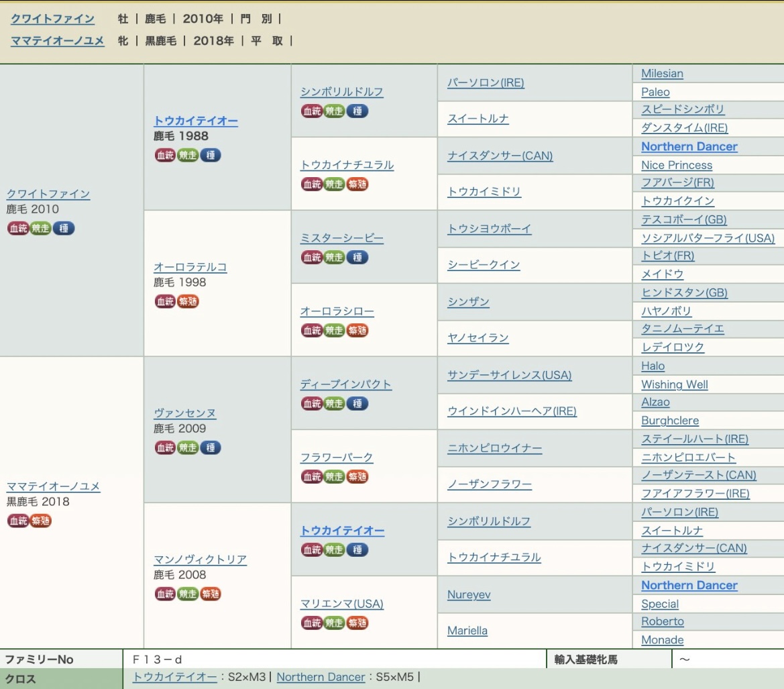Click 繁殖 badge under オーロラシロー
Screen dimensions: 784x689
357,331
